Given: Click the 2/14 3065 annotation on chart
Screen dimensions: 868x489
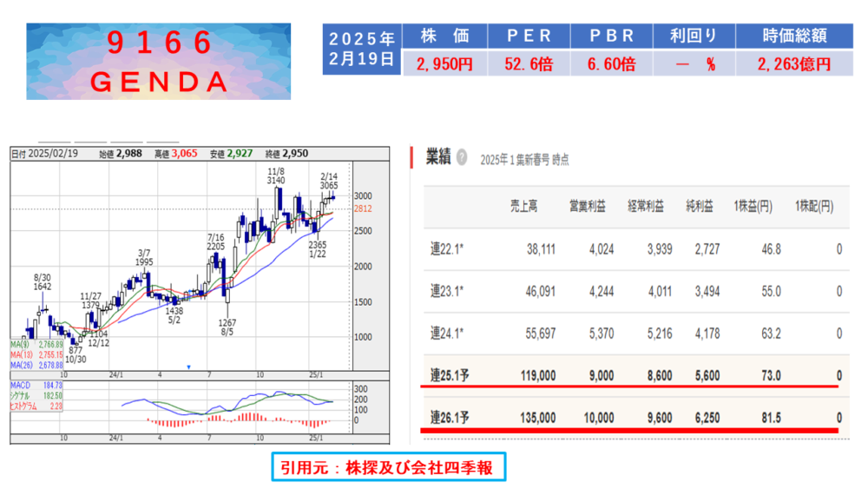Looking at the screenshot, I should (x=329, y=181).
